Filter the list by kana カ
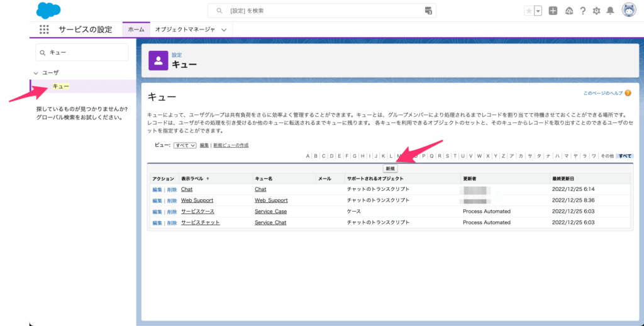644x326 pixels. click(x=521, y=156)
